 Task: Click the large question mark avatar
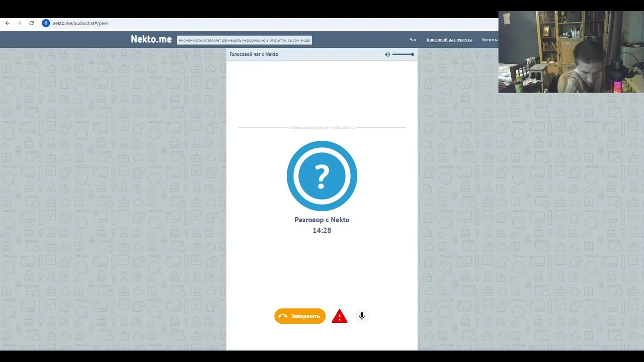tap(322, 176)
